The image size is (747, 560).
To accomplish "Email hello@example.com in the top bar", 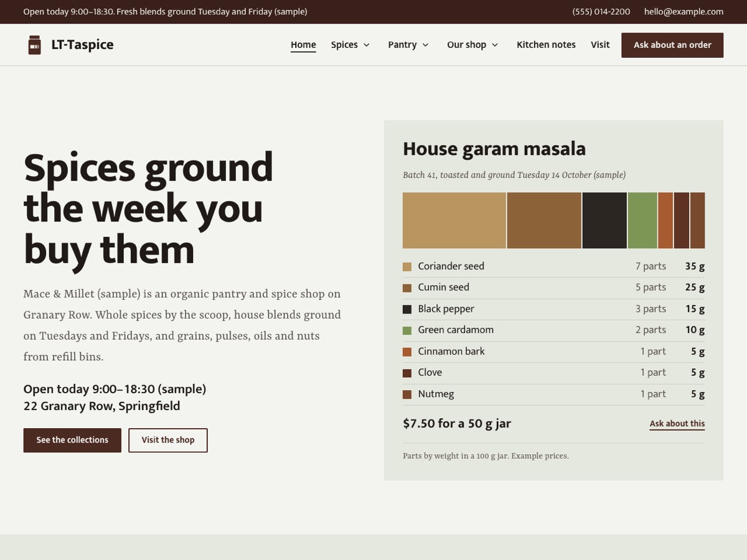I will click(684, 12).
